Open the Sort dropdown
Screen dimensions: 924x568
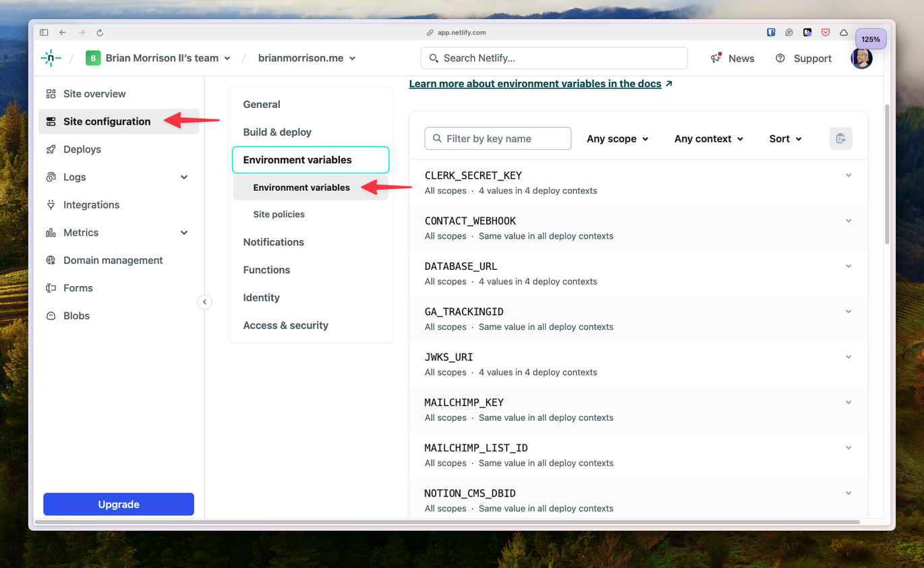786,138
